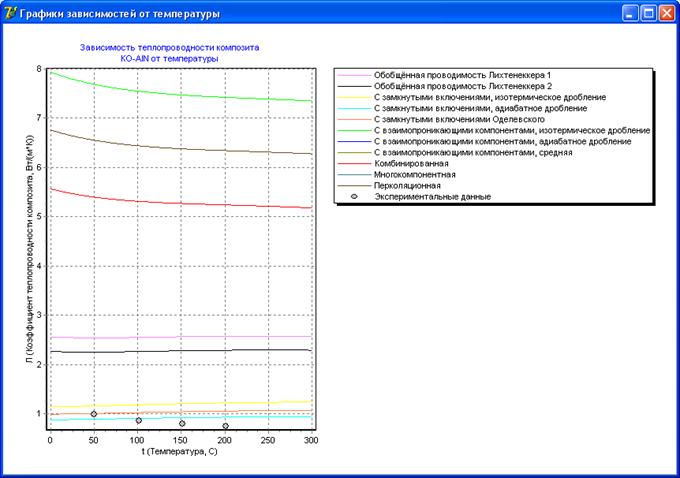Select legend entry 'Экспериментальные данные'
Viewport: 680px width, 478px height.
[x=432, y=197]
